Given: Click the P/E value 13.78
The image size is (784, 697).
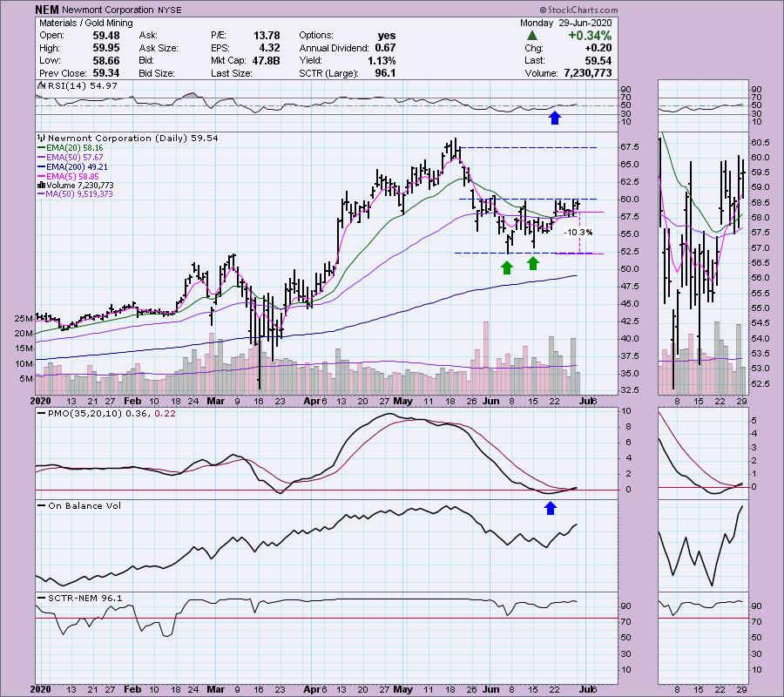Looking at the screenshot, I should pyautogui.click(x=267, y=36).
